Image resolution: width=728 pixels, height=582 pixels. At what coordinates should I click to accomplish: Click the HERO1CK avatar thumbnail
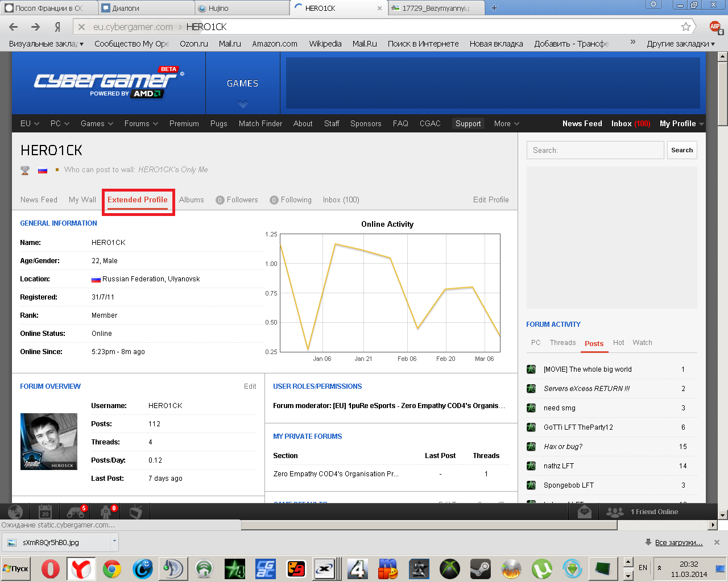[49, 442]
